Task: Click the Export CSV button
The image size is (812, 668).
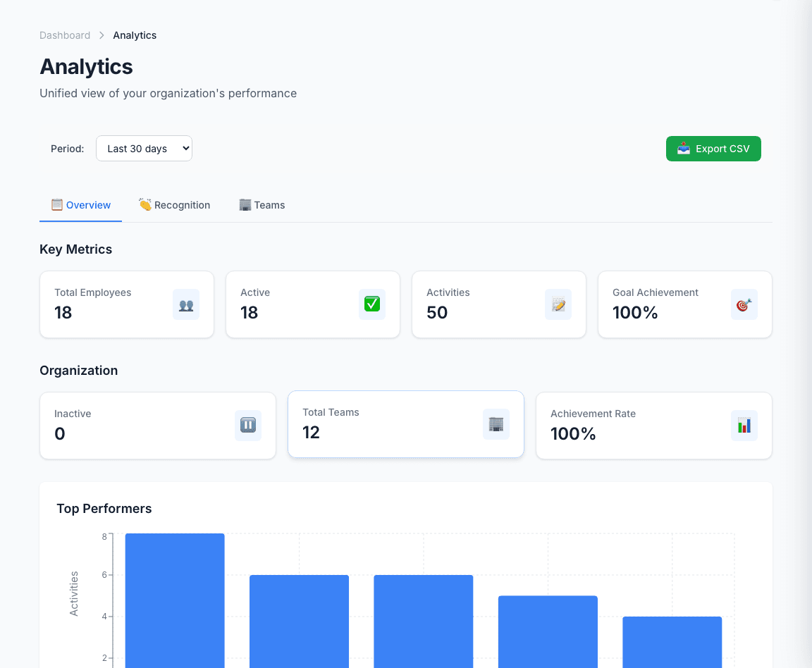Action: [x=713, y=149]
